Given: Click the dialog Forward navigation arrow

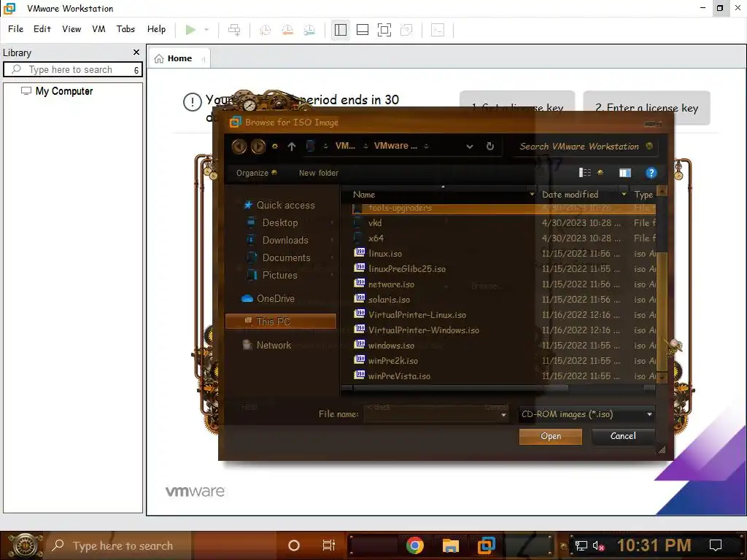Looking at the screenshot, I should coord(258,146).
